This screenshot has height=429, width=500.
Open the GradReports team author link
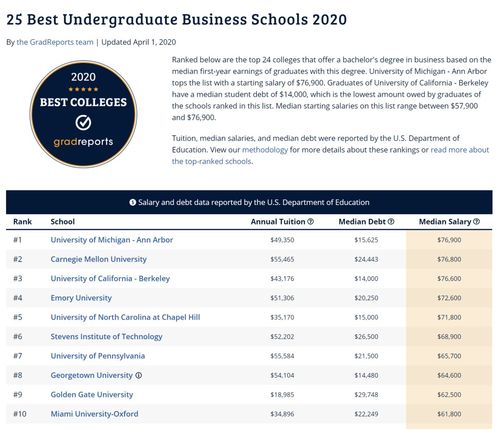pyautogui.click(x=55, y=42)
